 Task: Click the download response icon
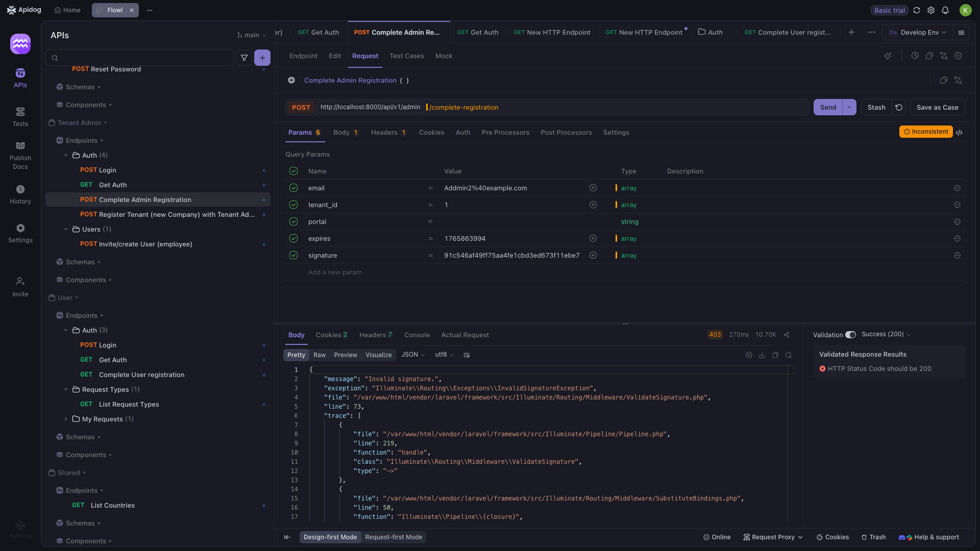point(762,355)
